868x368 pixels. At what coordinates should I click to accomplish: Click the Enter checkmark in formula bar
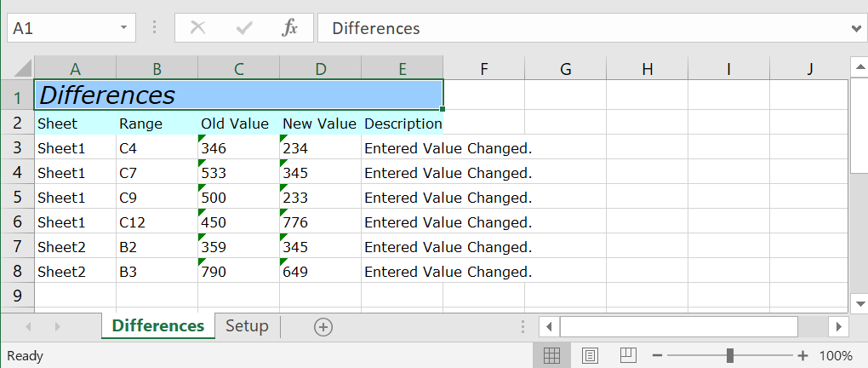click(x=245, y=28)
